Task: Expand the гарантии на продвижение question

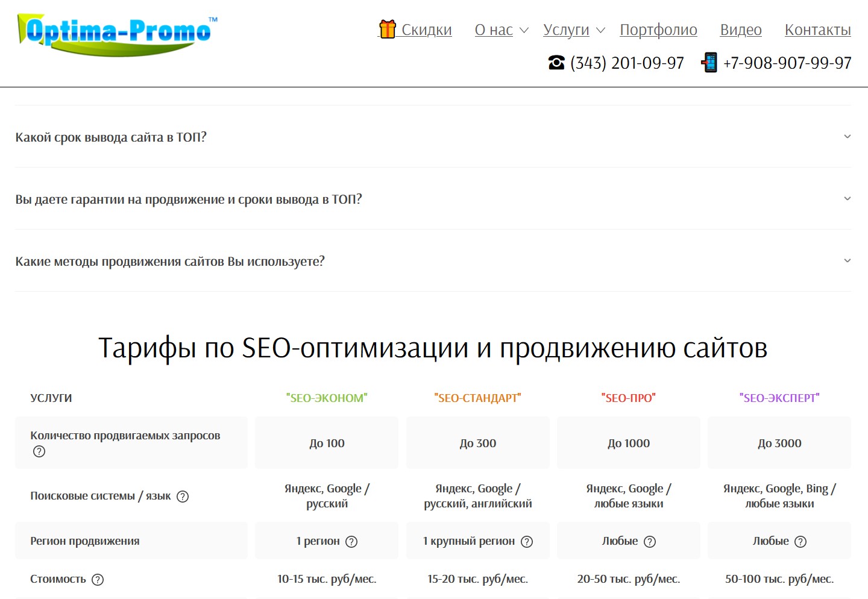Action: click(x=847, y=199)
